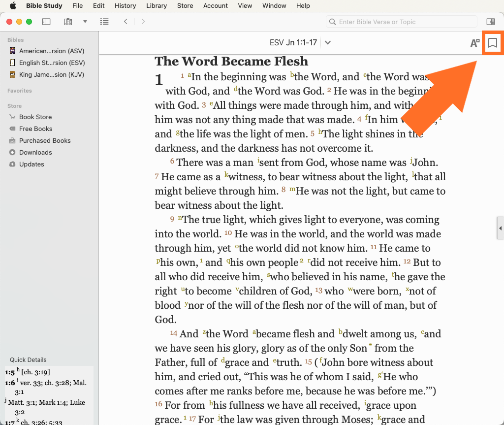
Task: Select the King James Version (KJV) Bible
Action: click(52, 74)
